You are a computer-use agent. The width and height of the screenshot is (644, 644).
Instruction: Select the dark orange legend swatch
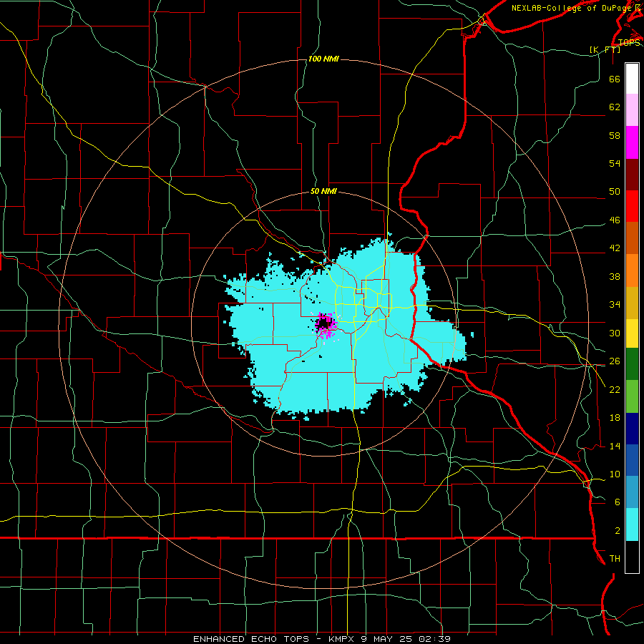coord(632,238)
